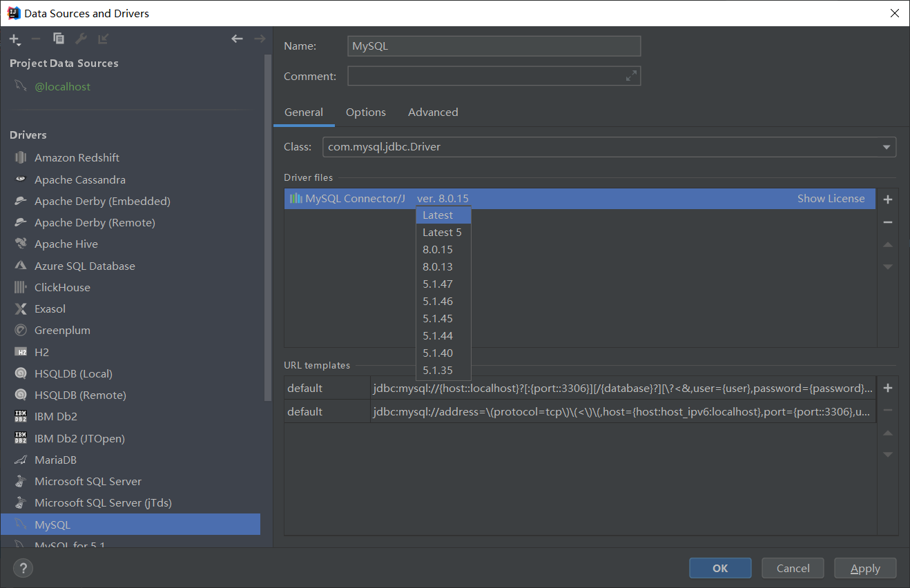Click the Name input field
This screenshot has height=588, width=910.
[494, 46]
